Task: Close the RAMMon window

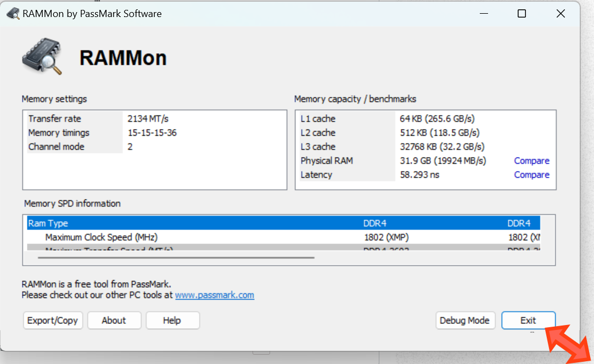Action: click(x=561, y=14)
